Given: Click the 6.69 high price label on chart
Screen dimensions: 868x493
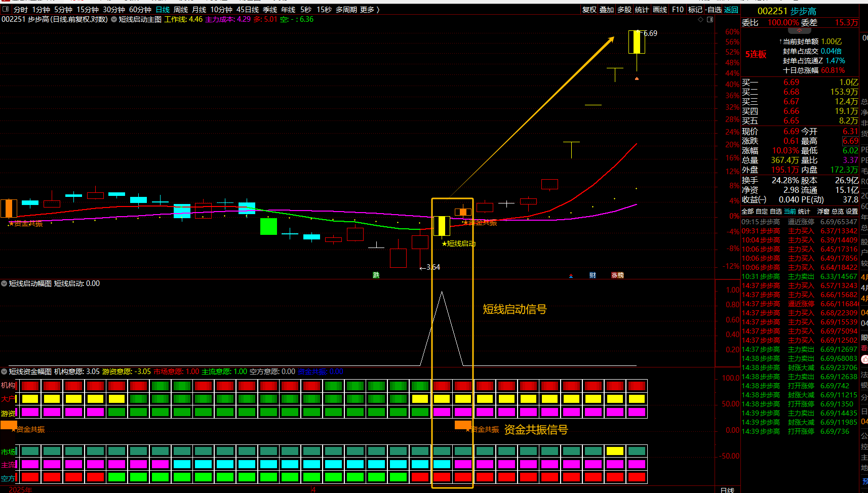Looking at the screenshot, I should coord(650,33).
